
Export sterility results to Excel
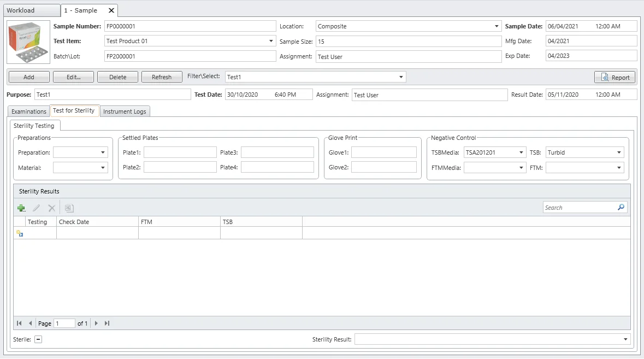[x=69, y=208]
